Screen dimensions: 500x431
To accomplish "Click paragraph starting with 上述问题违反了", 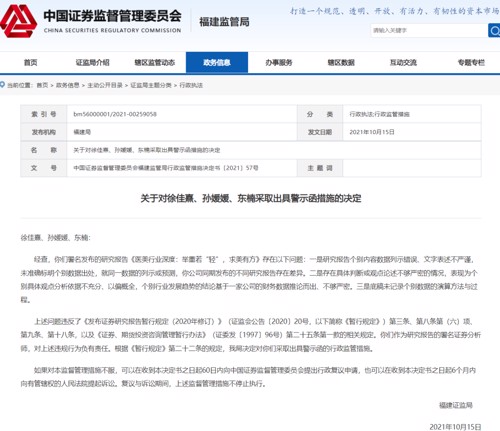I will (x=250, y=335).
